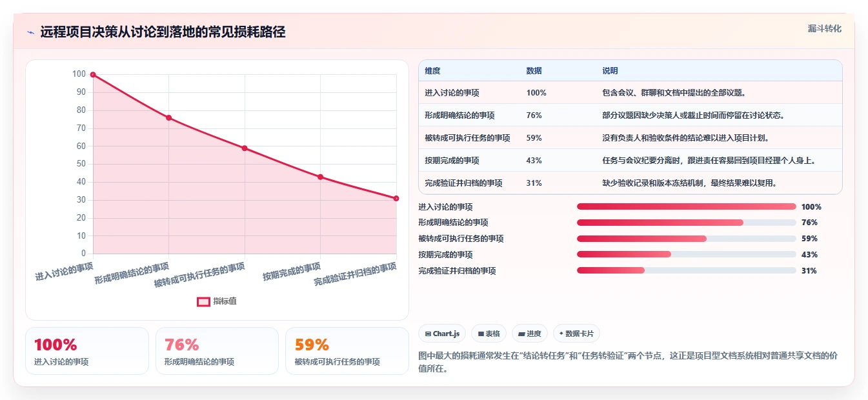Click the title 远程项目决策从讨论到落地的常见损耗路径
Viewport: 868px width, 400px height.
pyautogui.click(x=163, y=32)
